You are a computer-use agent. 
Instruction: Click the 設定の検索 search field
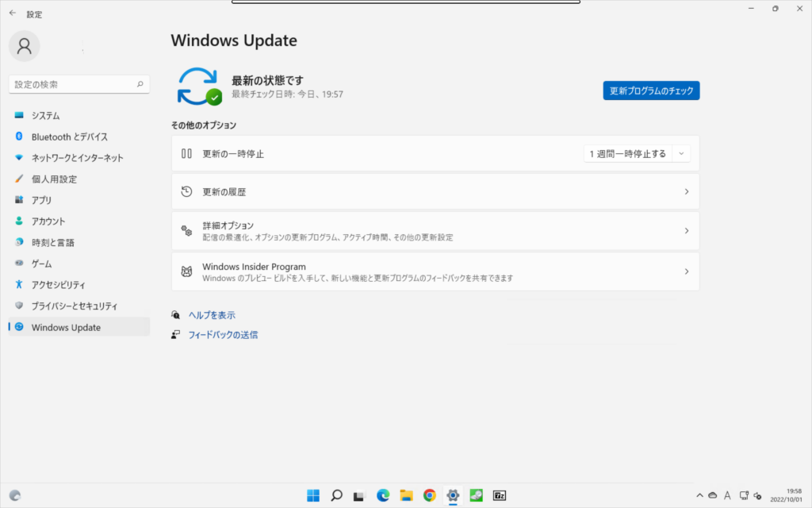pos(71,84)
